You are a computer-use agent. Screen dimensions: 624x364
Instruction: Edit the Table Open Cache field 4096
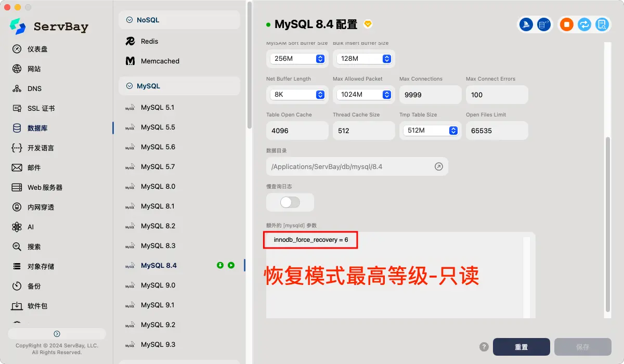click(297, 131)
